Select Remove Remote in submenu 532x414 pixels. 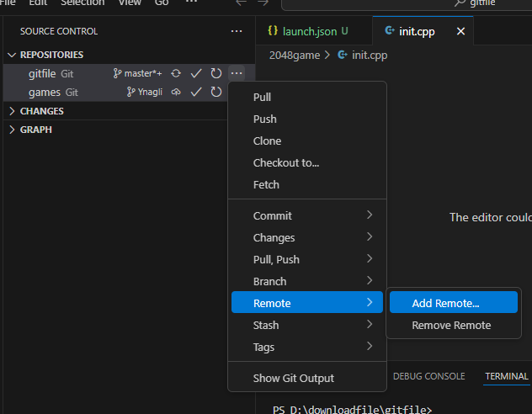tap(453, 325)
